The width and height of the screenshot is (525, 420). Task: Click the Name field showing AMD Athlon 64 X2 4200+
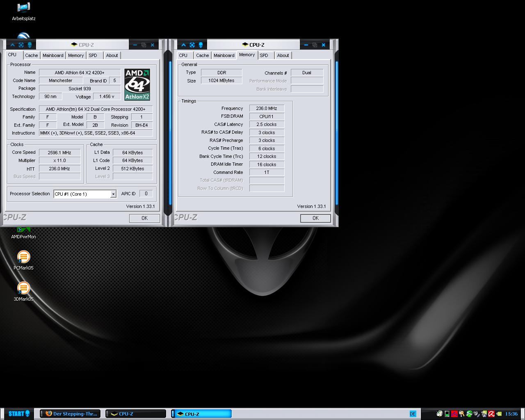tap(80, 73)
